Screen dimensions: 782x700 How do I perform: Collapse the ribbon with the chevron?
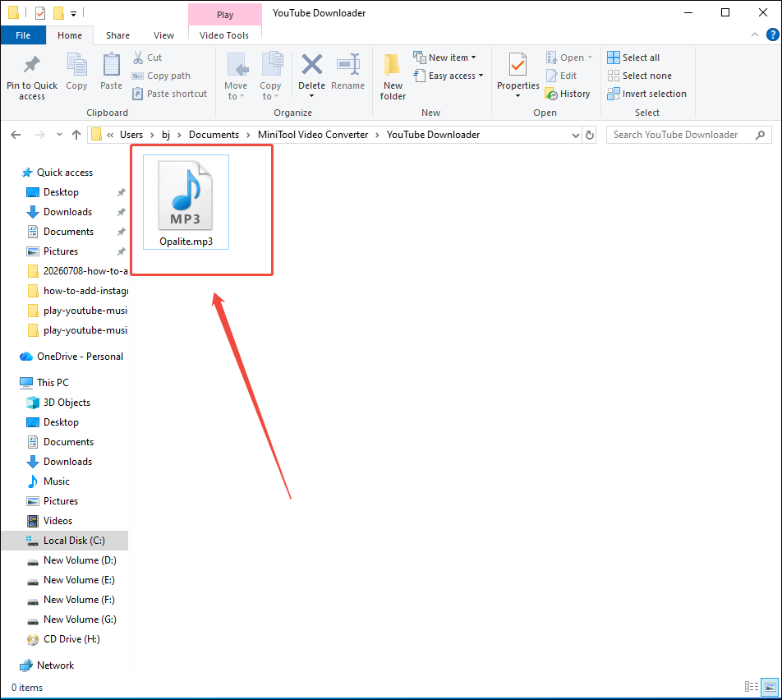click(755, 35)
